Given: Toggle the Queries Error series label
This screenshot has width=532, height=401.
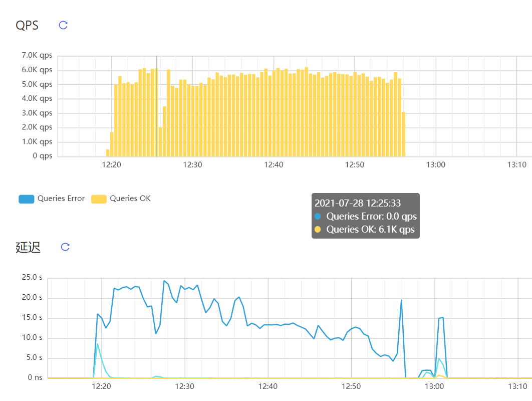Looking at the screenshot, I should click(61, 198).
